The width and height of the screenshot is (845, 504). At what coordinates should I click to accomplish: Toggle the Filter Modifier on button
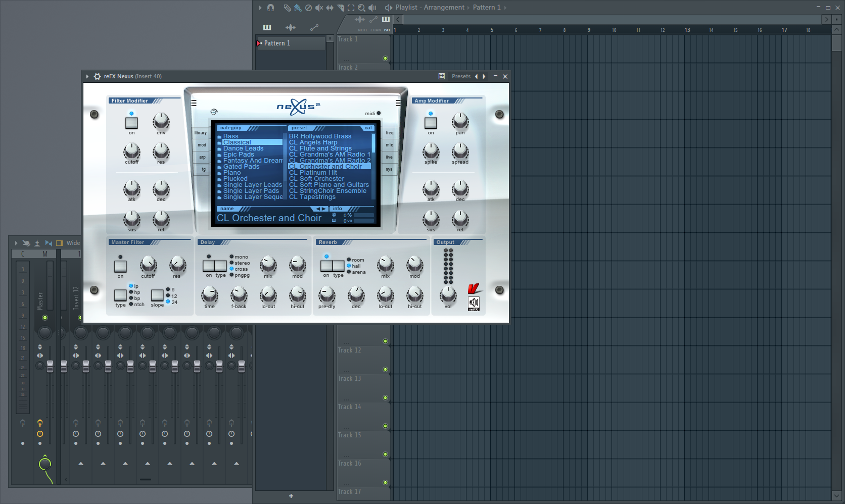tap(131, 123)
